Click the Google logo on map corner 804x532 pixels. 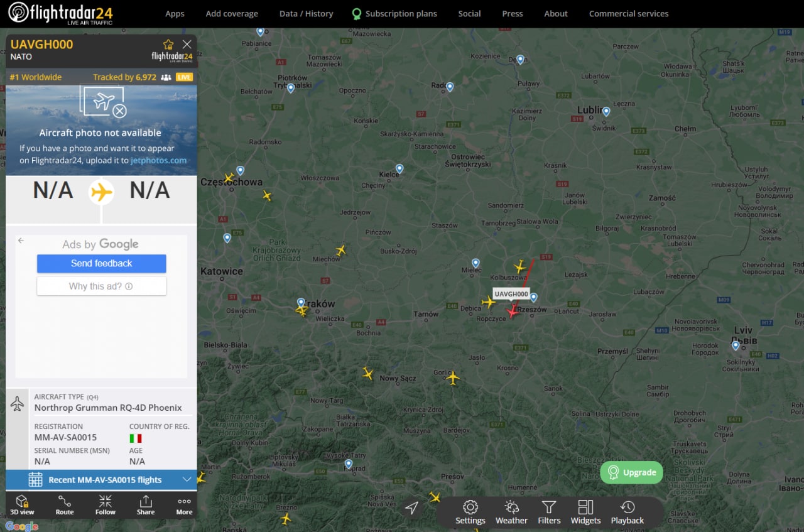[x=22, y=526]
